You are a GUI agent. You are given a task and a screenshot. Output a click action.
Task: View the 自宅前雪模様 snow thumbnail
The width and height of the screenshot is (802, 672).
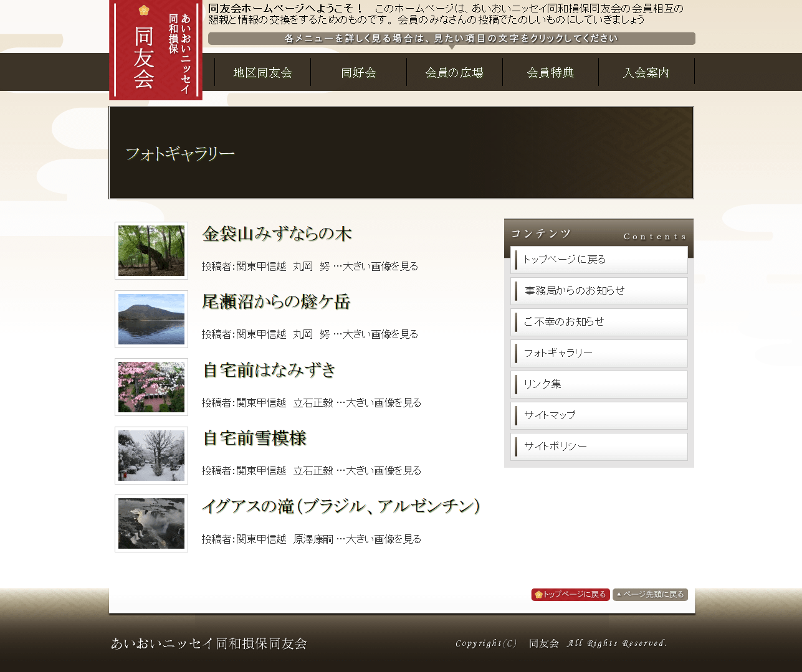pos(151,455)
